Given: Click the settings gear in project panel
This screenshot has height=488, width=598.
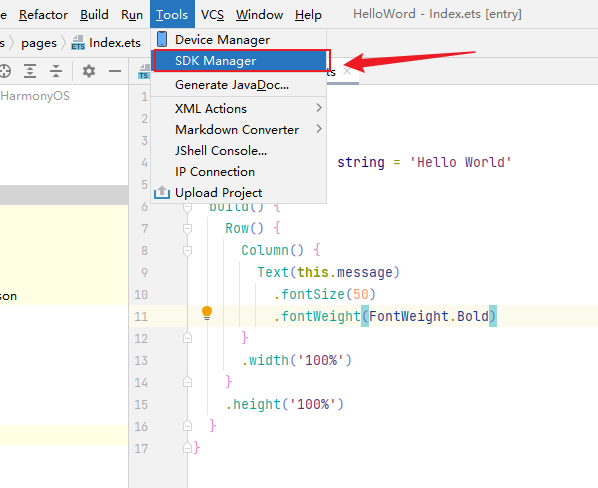Looking at the screenshot, I should coord(89,71).
